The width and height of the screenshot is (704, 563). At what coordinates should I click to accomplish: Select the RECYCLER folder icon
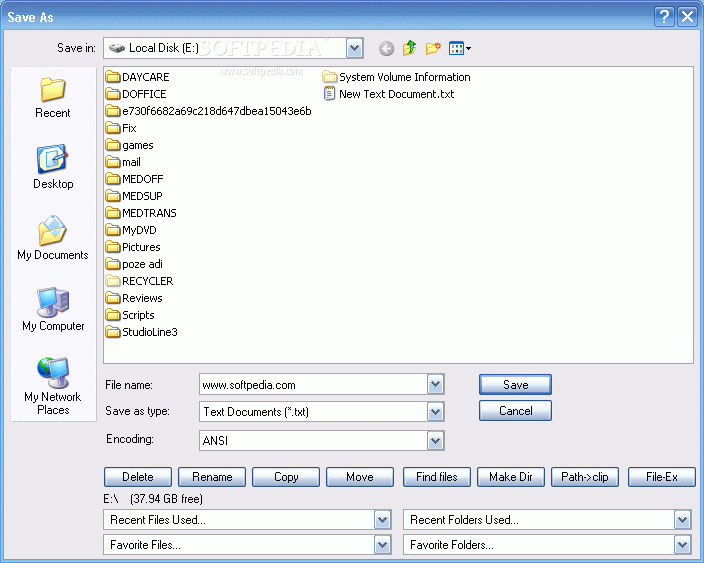point(113,281)
